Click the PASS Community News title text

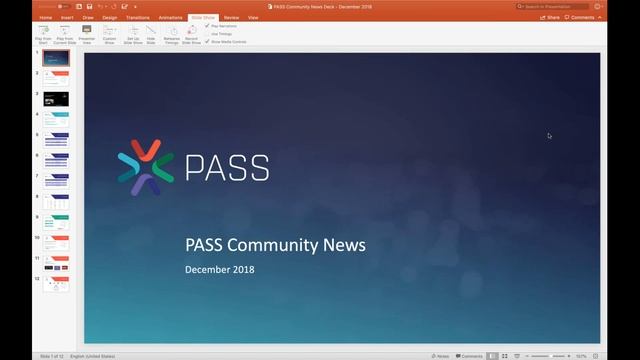pyautogui.click(x=276, y=245)
